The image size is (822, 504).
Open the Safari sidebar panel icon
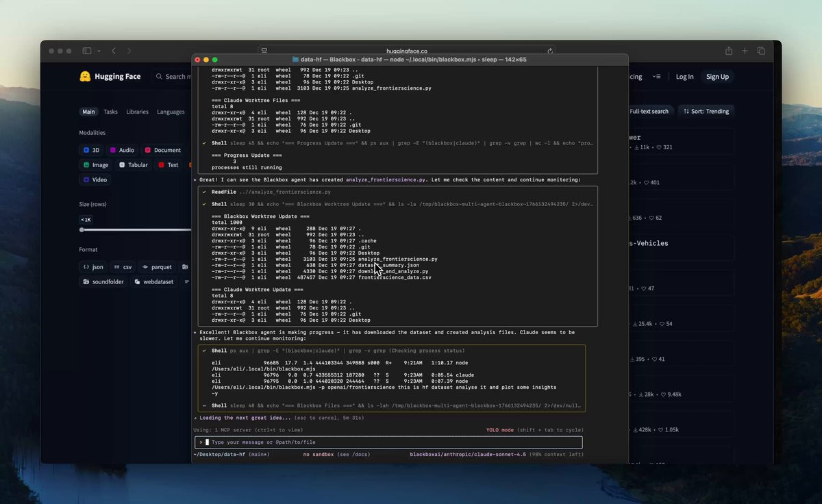(87, 51)
